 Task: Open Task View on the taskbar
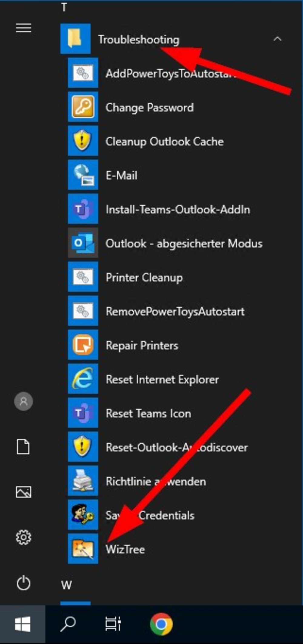coord(113,624)
